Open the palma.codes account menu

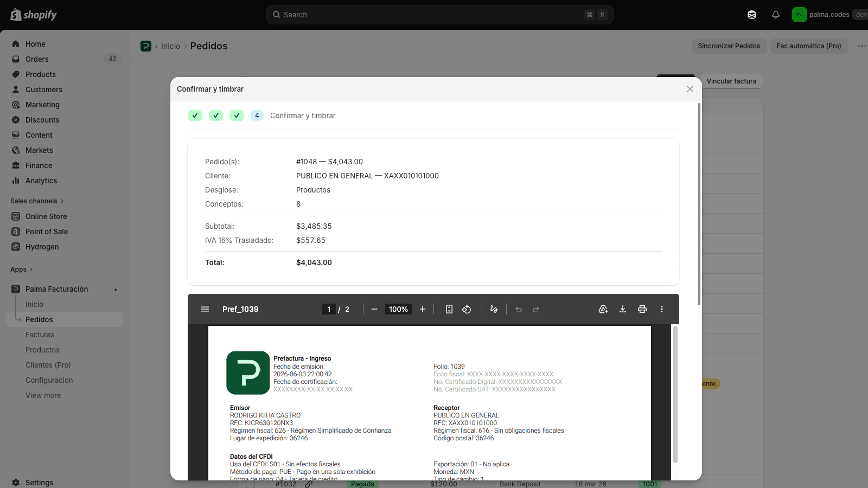pos(829,15)
